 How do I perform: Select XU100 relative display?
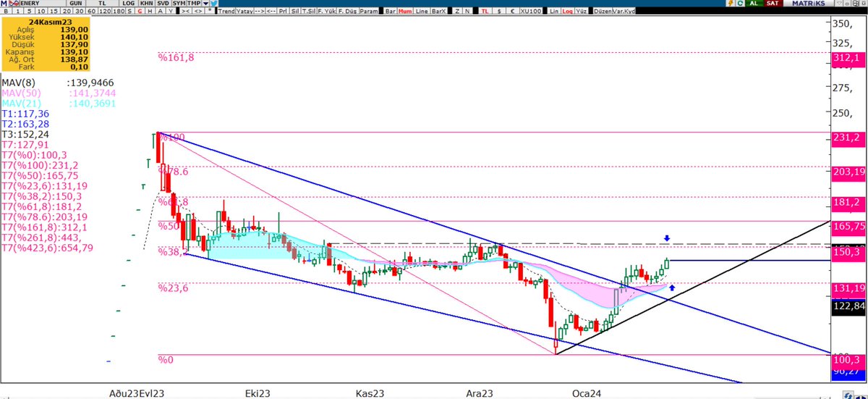(531, 12)
